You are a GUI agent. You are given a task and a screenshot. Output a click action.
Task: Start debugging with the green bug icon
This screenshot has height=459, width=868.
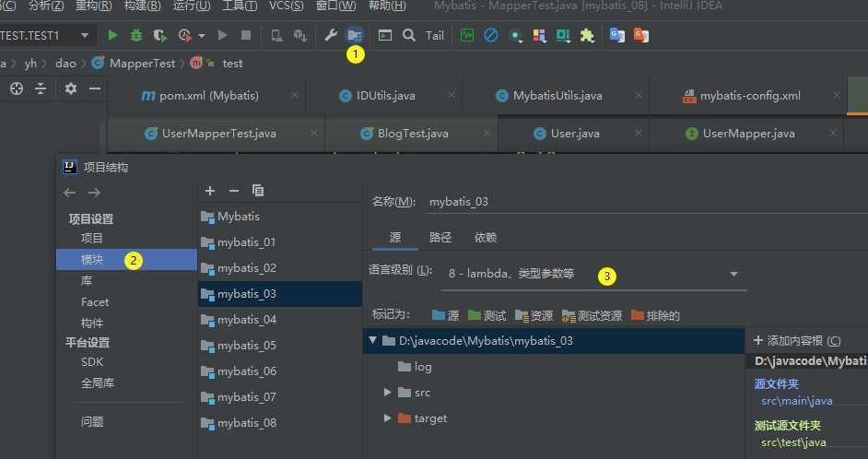click(x=136, y=35)
